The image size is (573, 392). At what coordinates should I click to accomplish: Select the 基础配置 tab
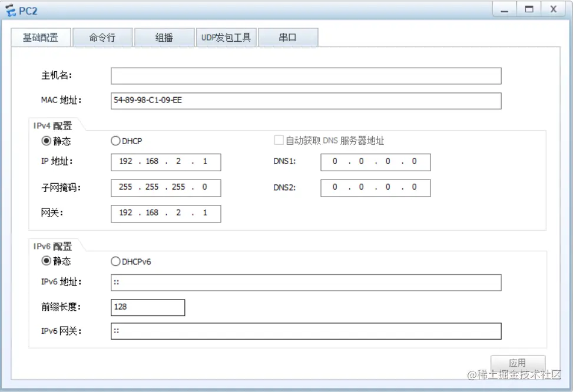coord(41,36)
